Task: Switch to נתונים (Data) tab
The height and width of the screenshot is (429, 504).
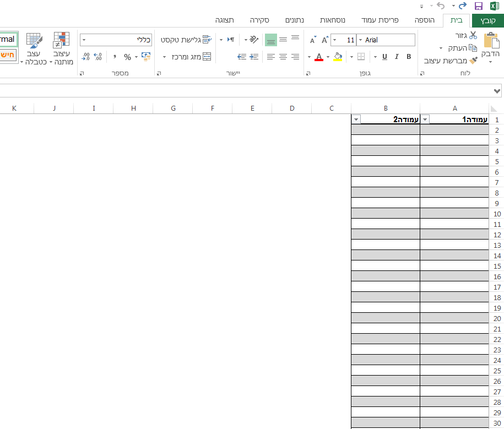Action: (x=295, y=20)
